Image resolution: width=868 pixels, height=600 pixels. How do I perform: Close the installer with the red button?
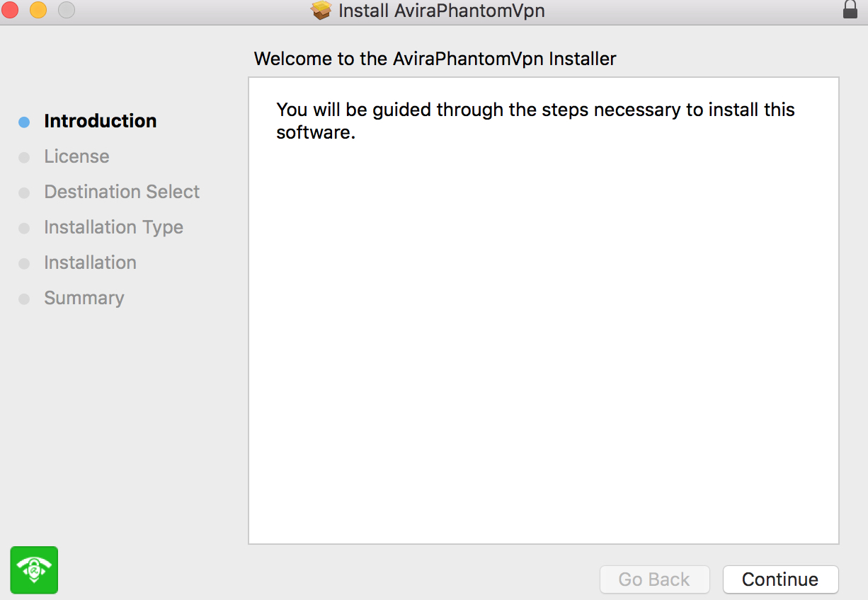coord(10,10)
